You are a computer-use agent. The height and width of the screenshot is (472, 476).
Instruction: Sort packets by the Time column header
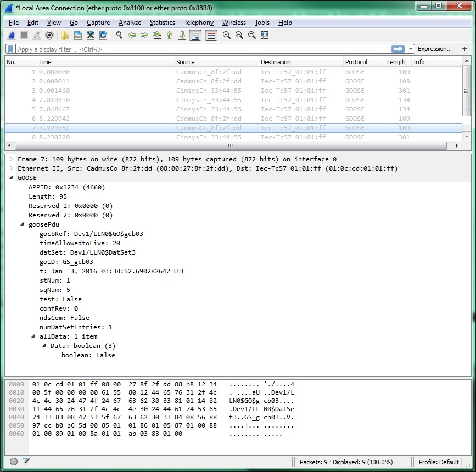click(105, 62)
